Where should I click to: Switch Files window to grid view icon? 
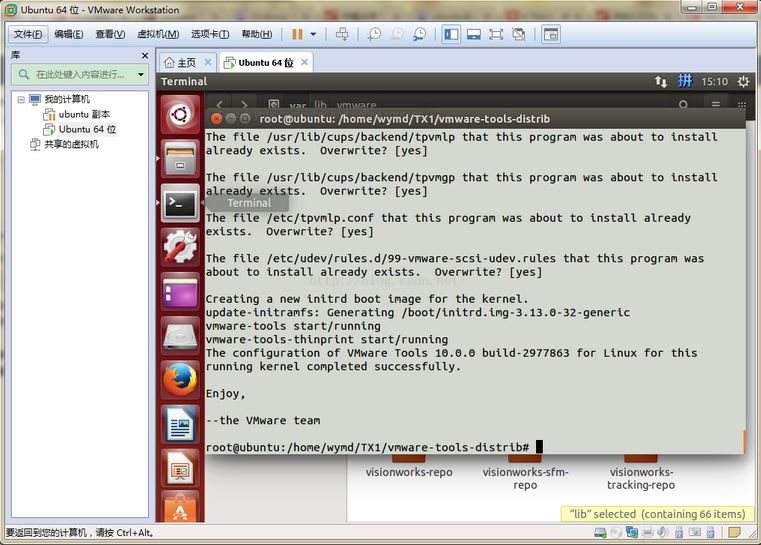[741, 104]
